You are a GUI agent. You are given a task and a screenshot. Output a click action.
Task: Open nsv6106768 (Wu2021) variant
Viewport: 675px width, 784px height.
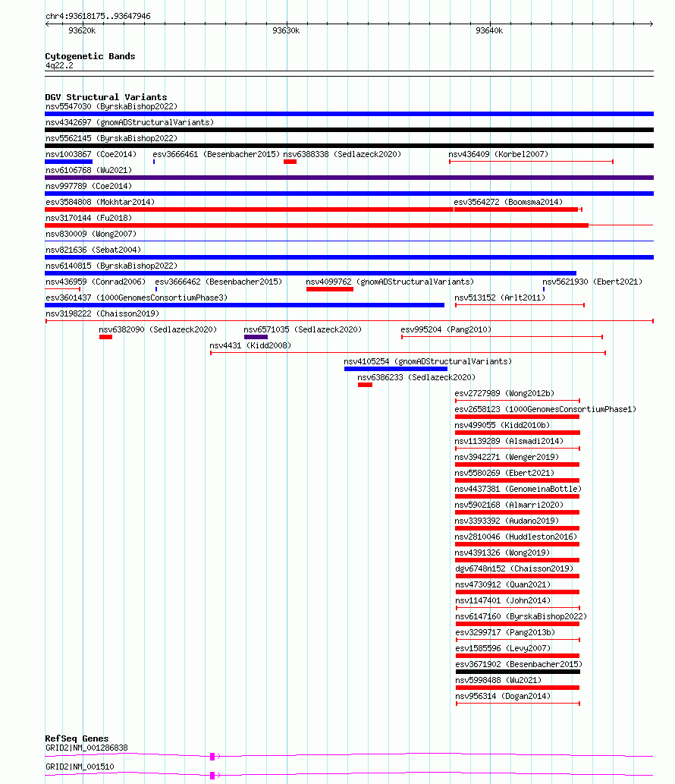[x=89, y=171]
